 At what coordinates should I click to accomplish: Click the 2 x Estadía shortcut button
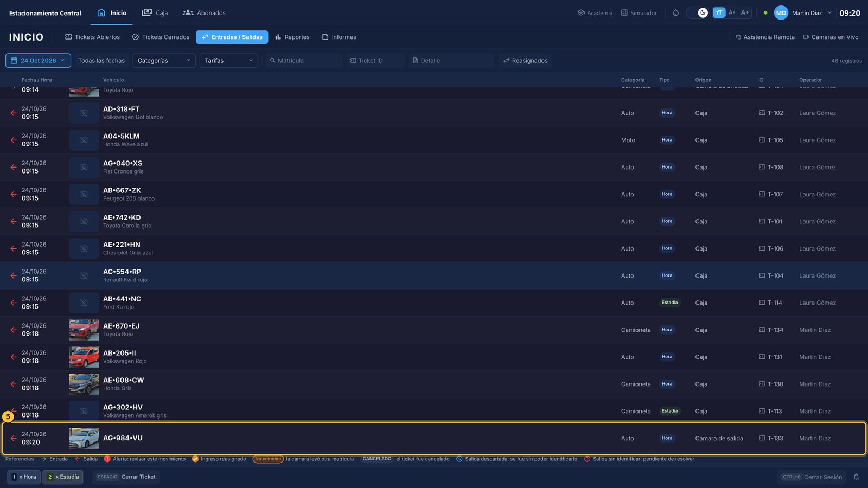(63, 477)
